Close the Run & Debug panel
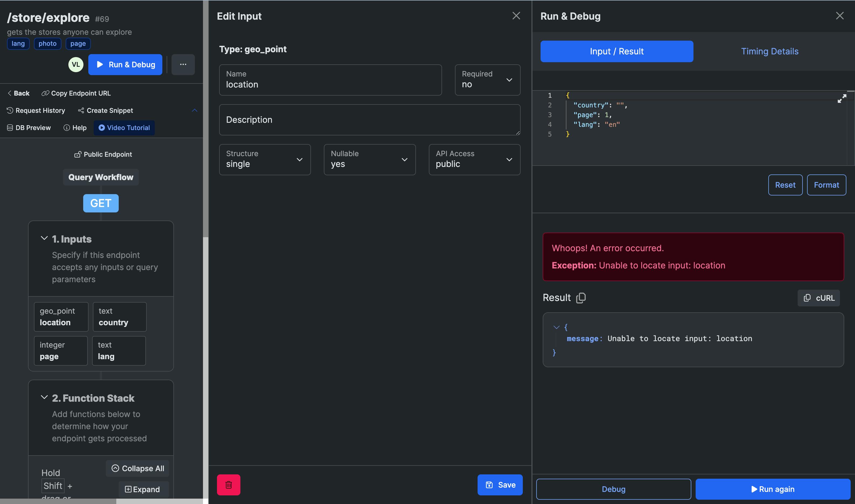 tap(840, 16)
